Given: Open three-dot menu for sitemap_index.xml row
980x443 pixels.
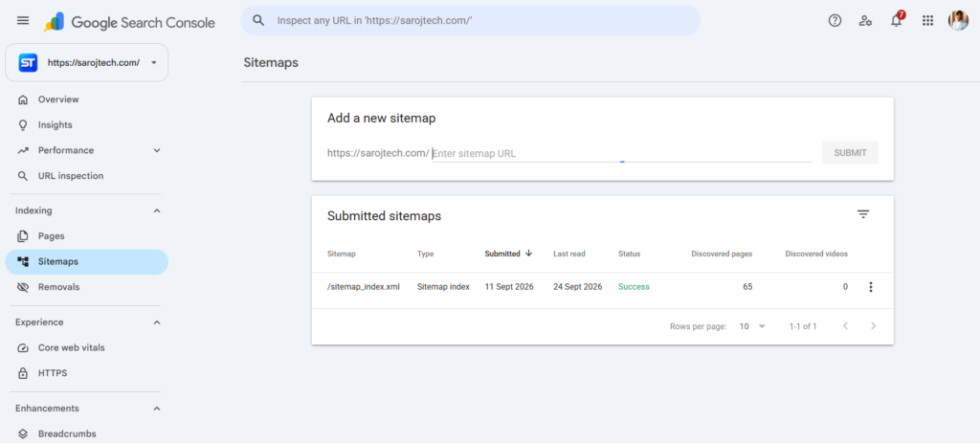Looking at the screenshot, I should coord(871,287).
